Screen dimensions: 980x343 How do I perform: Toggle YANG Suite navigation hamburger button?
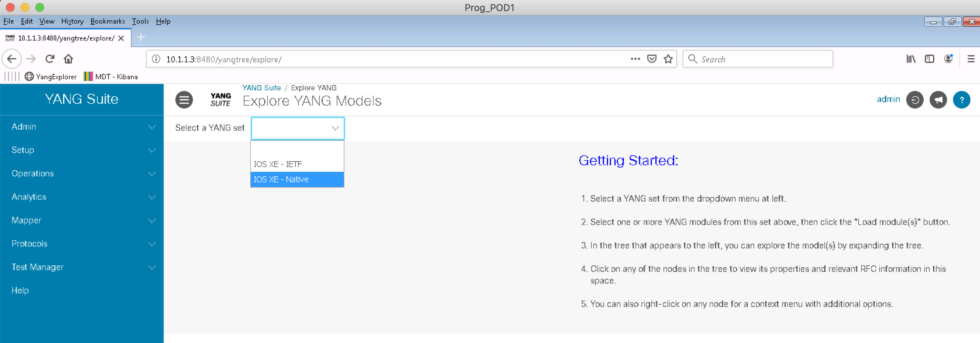tap(184, 100)
